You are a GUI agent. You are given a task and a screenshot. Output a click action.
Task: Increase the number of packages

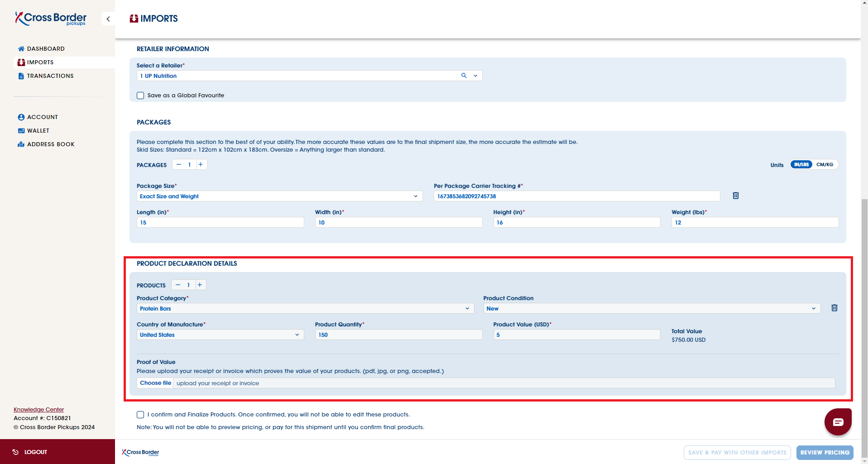coord(201,164)
